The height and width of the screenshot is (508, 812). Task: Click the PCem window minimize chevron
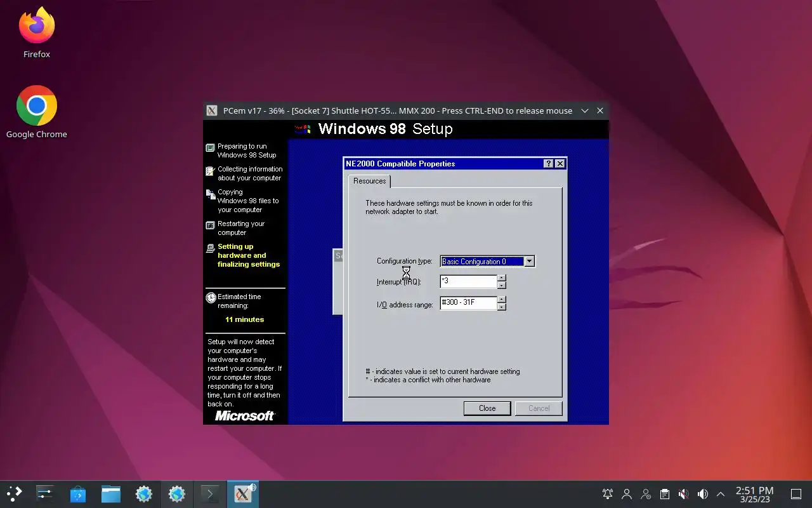[585, 110]
